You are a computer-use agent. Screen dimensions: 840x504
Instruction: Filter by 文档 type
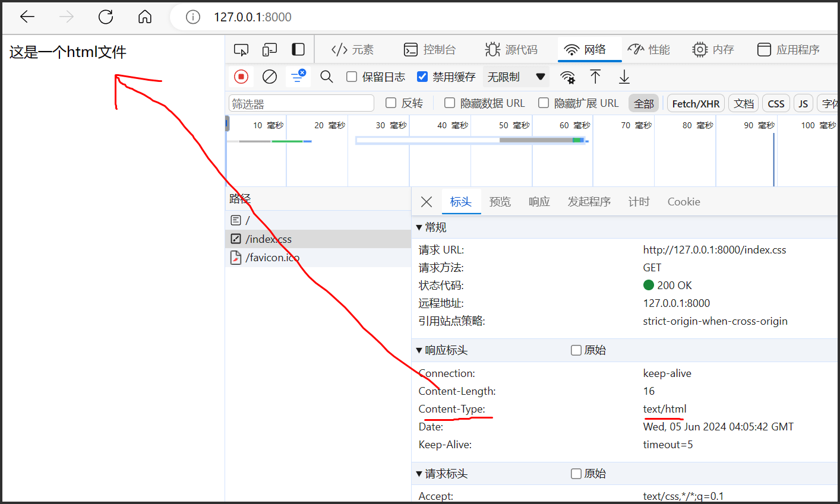coord(743,103)
